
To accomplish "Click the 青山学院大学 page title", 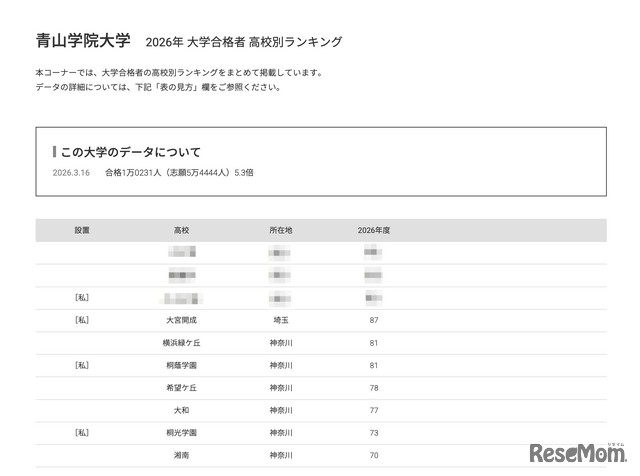I will click(83, 41).
